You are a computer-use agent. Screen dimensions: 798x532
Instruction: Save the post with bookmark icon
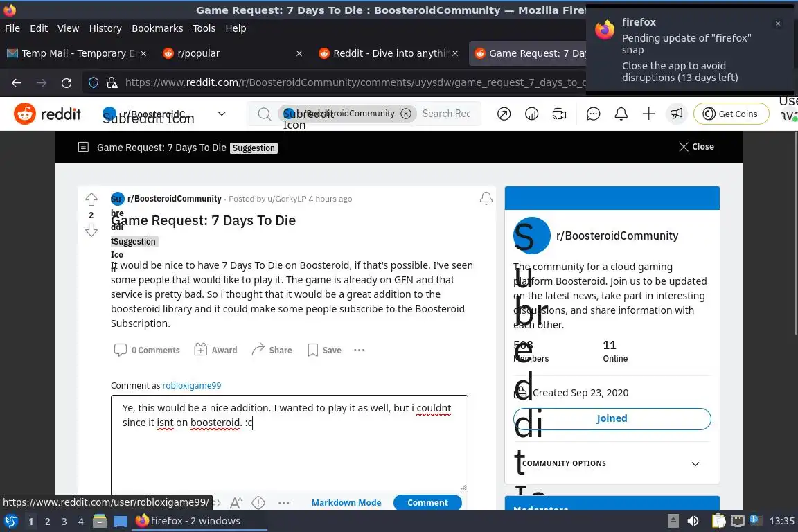(324, 350)
